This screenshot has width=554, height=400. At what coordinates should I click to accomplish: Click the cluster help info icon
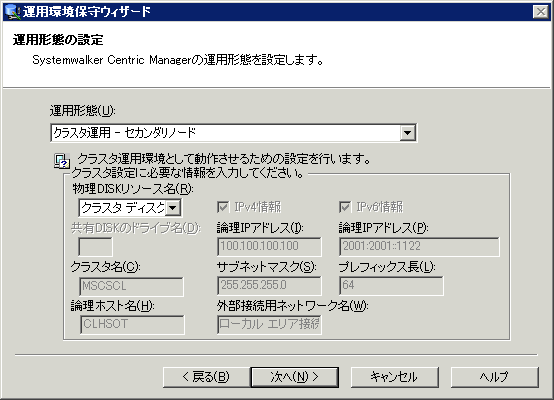coord(62,161)
